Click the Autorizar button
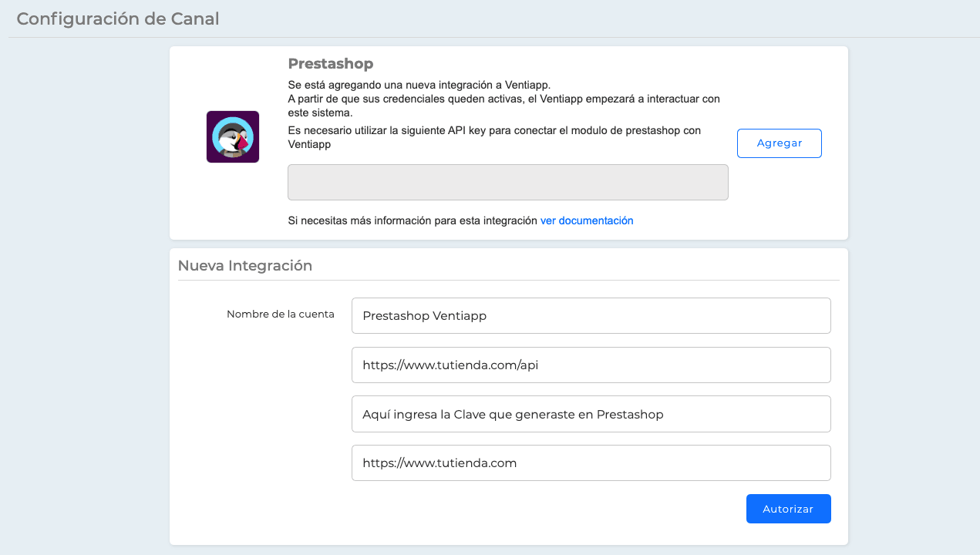Screen dimensions: 980x555 (789, 509)
